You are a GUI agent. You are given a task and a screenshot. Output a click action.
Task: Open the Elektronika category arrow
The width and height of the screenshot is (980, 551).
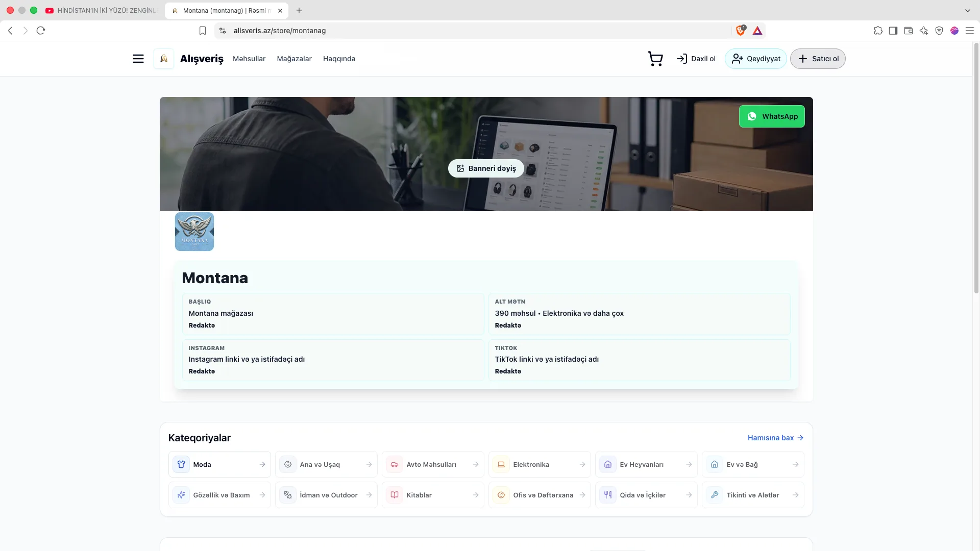pyautogui.click(x=582, y=464)
